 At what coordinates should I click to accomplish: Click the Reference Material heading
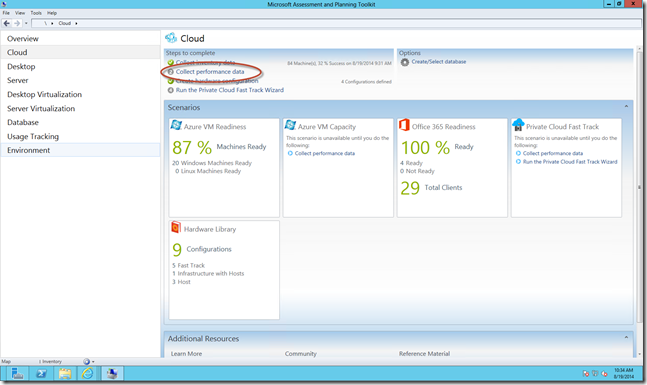(424, 354)
